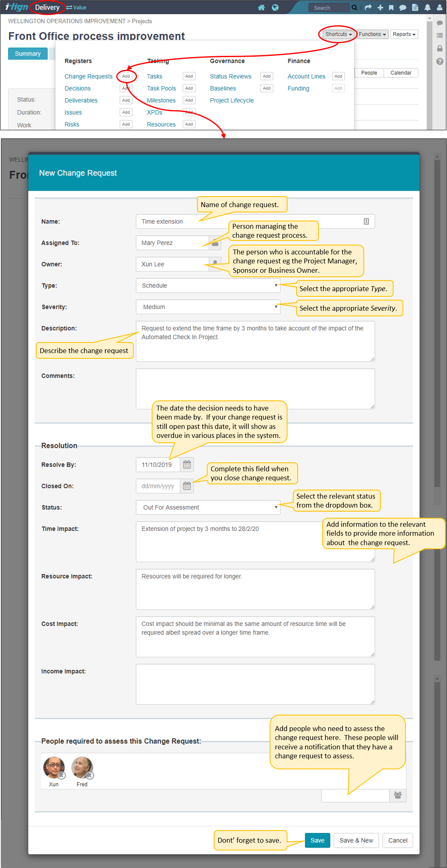Switch to Value view link
447x868 pixels.
(x=76, y=7)
